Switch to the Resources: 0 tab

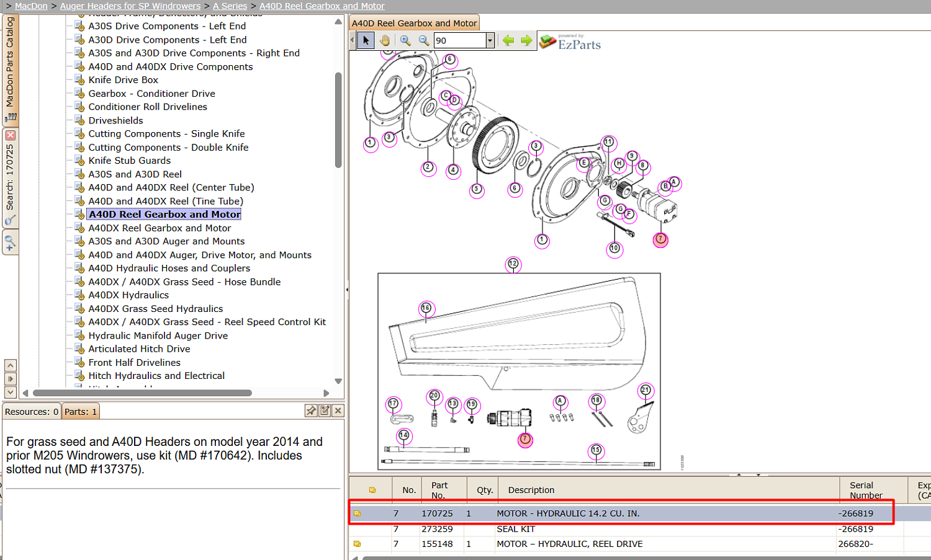pyautogui.click(x=32, y=412)
